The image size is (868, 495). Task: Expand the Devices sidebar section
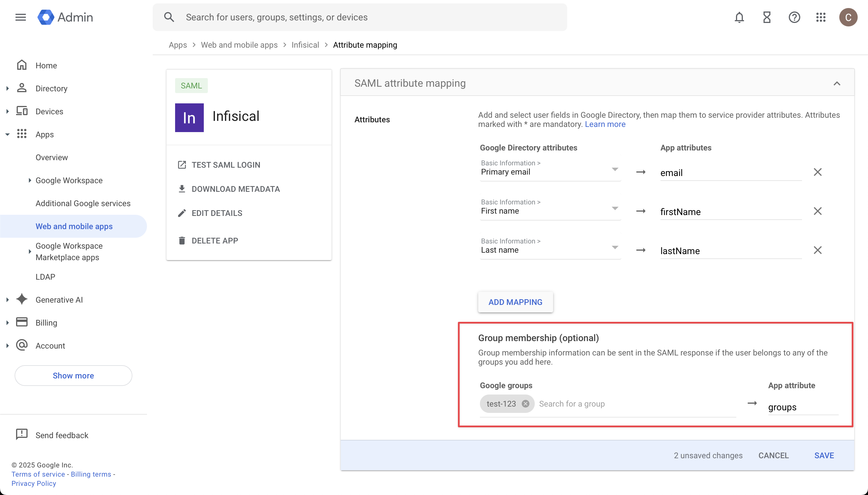[7, 111]
